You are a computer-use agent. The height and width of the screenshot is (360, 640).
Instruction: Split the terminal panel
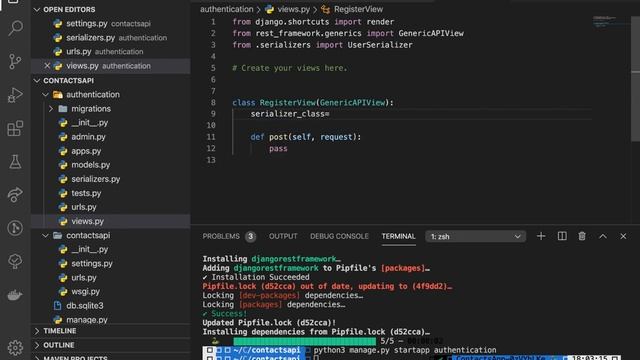coord(562,236)
